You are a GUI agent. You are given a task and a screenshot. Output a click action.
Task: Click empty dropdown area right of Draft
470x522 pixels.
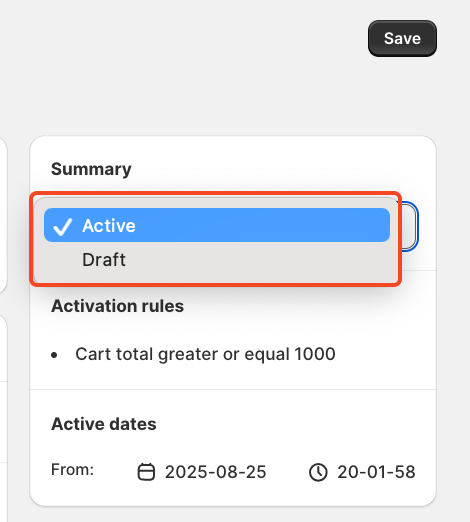tap(260, 260)
